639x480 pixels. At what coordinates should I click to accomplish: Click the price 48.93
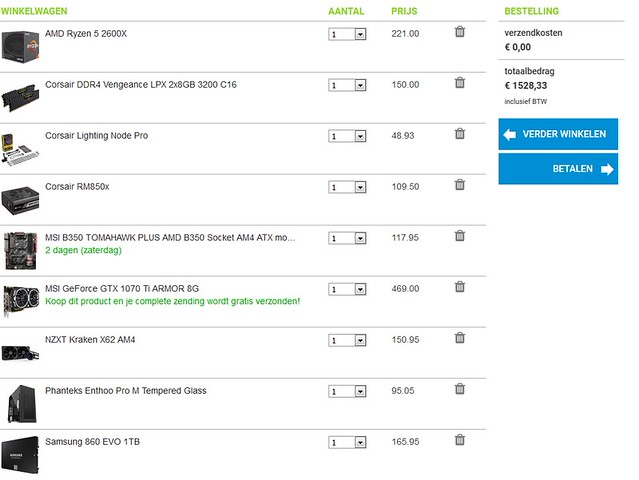click(x=403, y=136)
